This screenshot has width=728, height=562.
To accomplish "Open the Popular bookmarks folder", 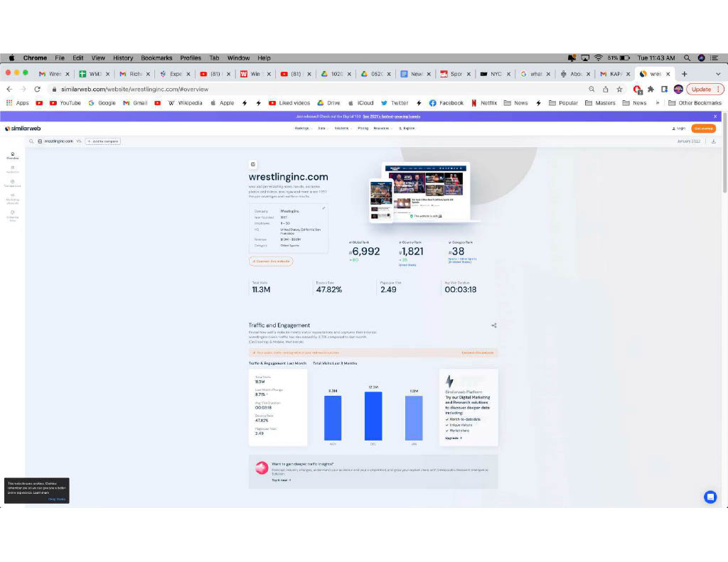I will click(563, 103).
